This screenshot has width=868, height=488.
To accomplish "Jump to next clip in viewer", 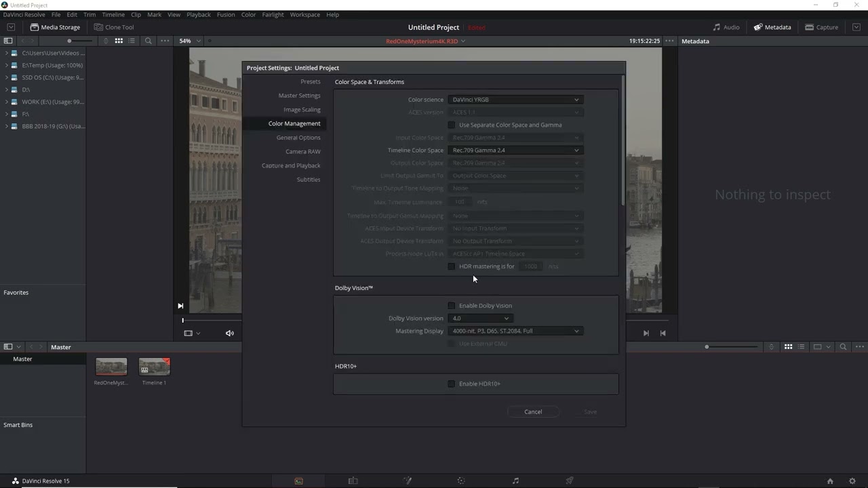I will [x=646, y=333].
